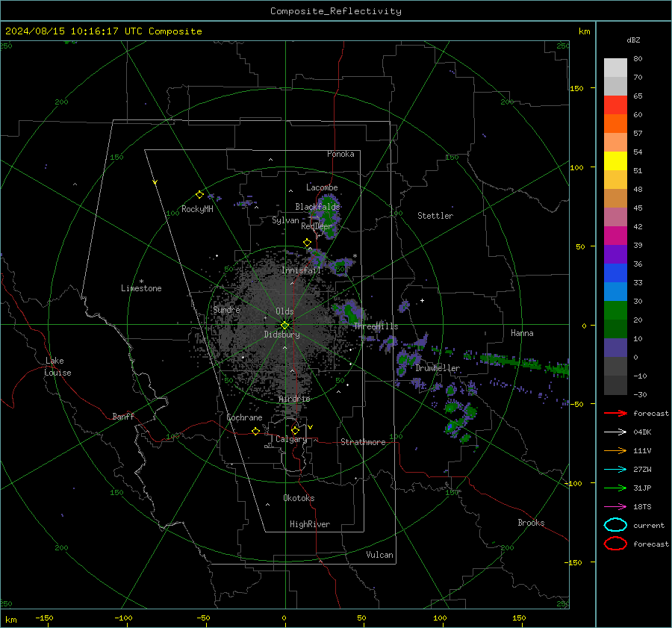Click the HighRiver label

310,524
